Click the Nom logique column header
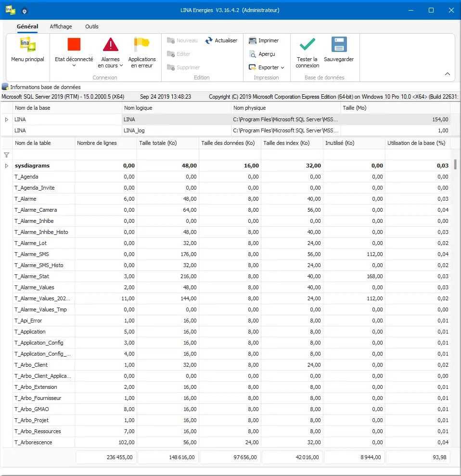Viewport: 461px width, 476px height. coord(176,108)
